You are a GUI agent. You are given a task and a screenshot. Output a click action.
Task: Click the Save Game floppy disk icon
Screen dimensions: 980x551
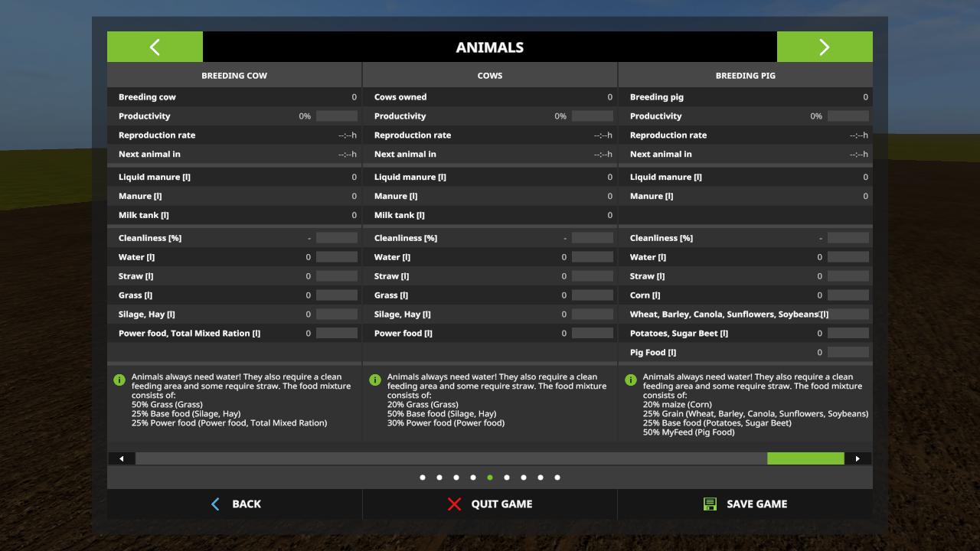(x=710, y=504)
